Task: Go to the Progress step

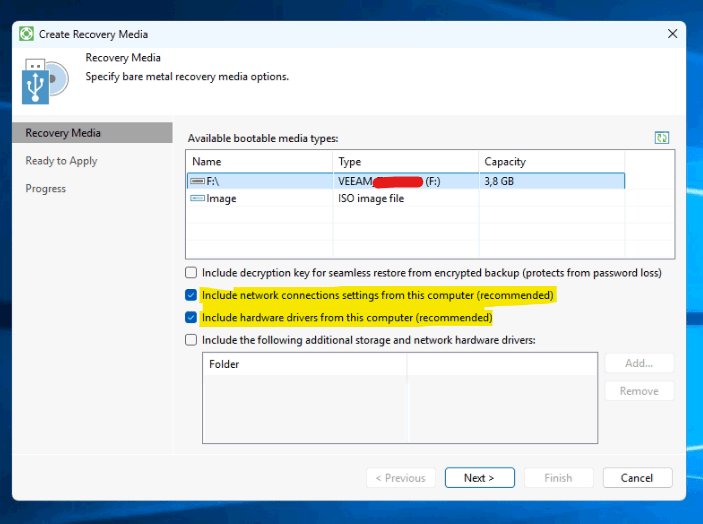Action: click(46, 189)
